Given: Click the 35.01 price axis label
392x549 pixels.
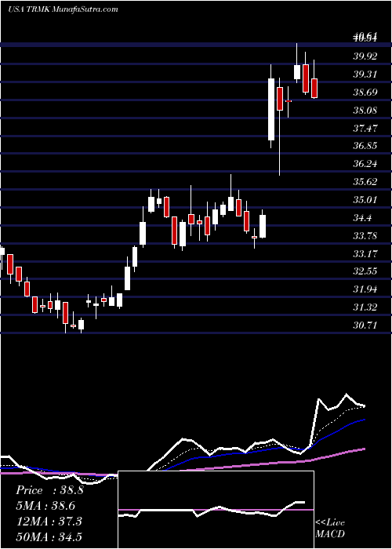Looking at the screenshot, I should (x=365, y=199).
